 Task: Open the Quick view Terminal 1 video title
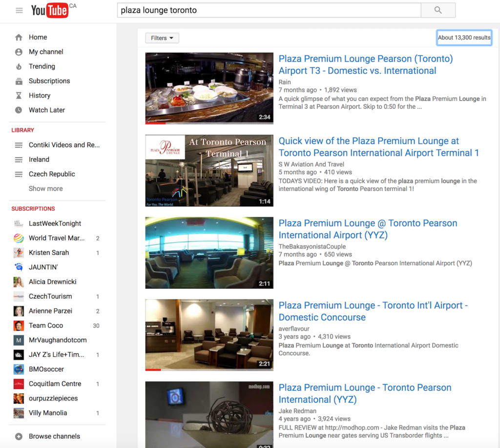click(379, 147)
